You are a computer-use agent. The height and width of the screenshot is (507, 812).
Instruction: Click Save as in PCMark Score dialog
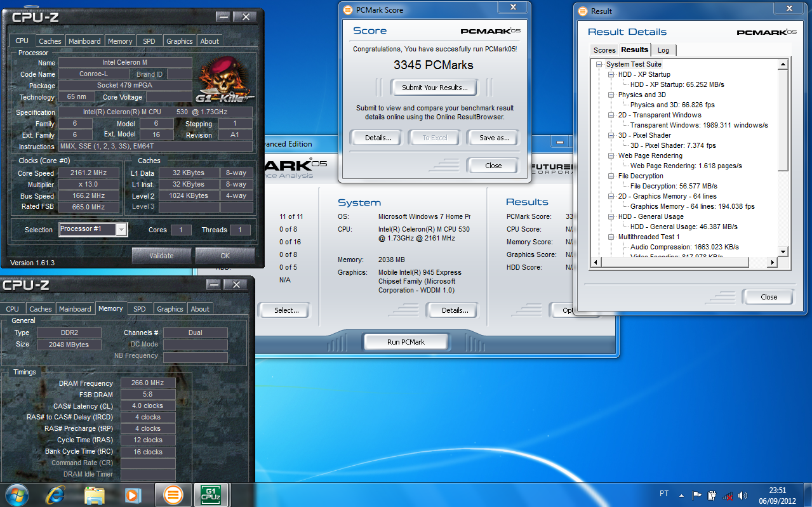point(492,138)
